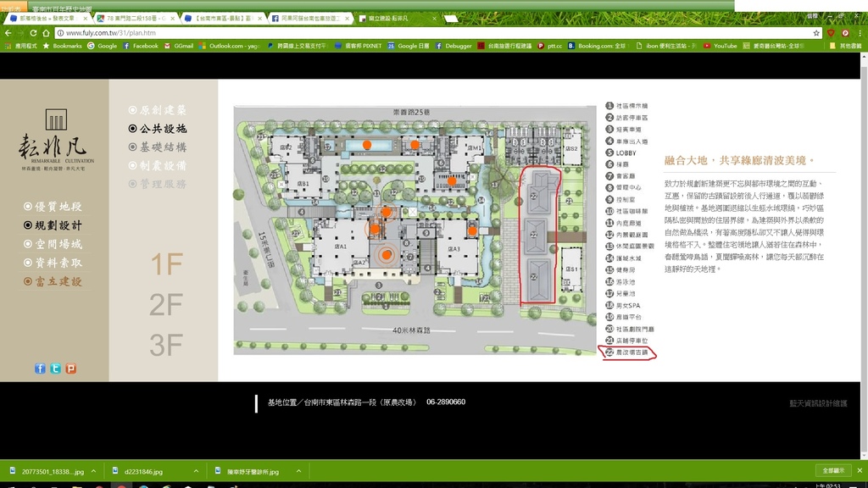Click the site floor plan map image
The width and height of the screenshot is (868, 488).
[x=415, y=230]
